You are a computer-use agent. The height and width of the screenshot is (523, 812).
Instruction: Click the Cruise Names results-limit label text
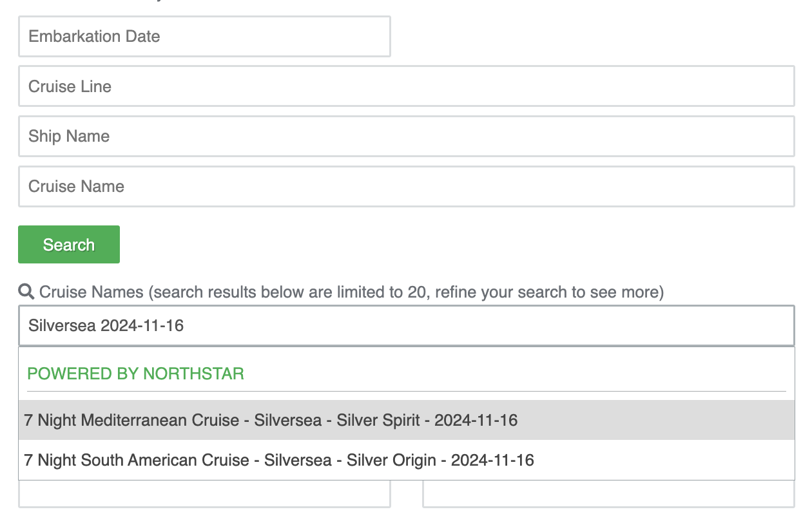click(x=351, y=292)
